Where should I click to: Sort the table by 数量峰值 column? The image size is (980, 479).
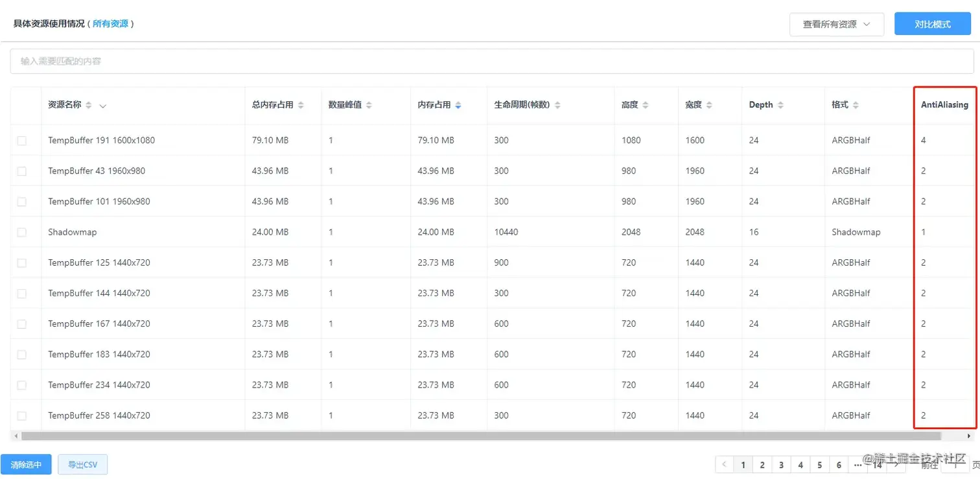tap(369, 104)
